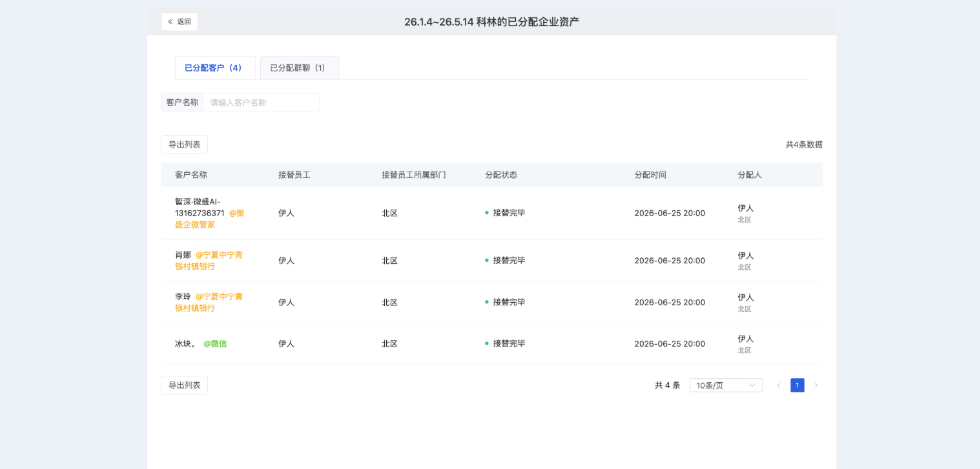Click the top 导出列表 button

(x=184, y=145)
